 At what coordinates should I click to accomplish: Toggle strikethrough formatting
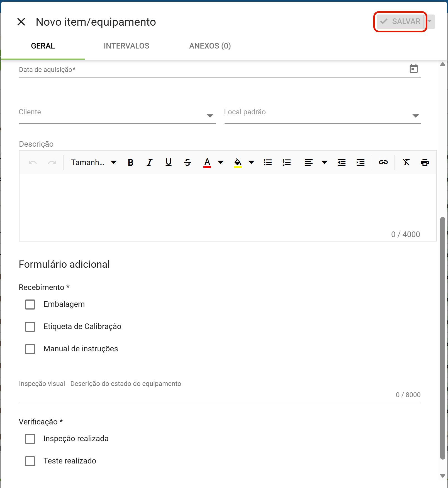[x=188, y=162]
